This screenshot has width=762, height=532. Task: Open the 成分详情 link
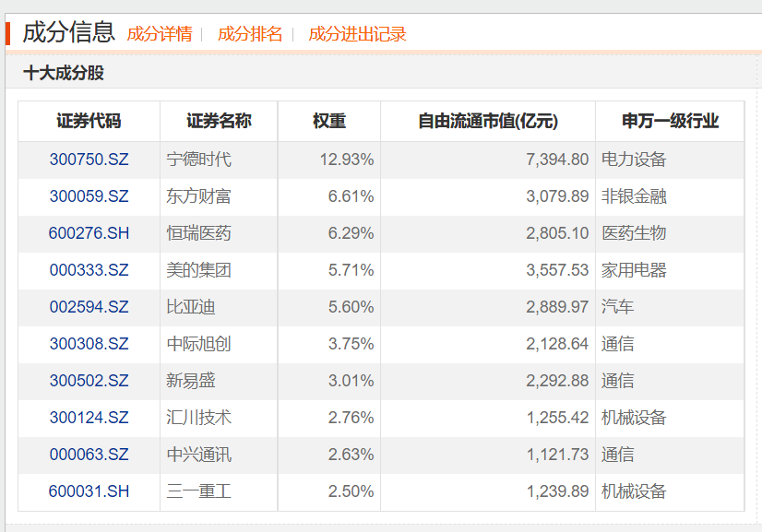pyautogui.click(x=160, y=34)
